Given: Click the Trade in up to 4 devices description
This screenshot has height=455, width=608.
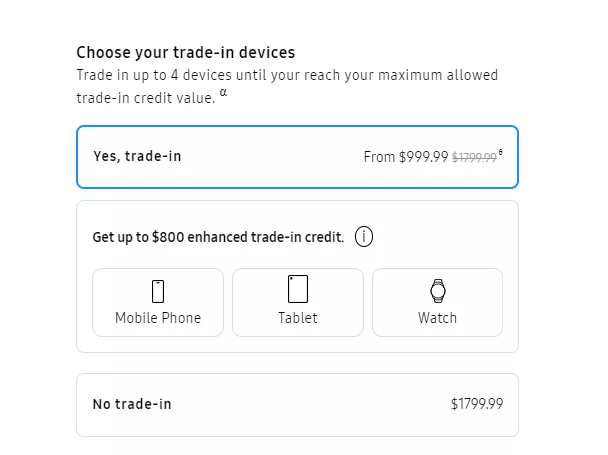Looking at the screenshot, I should point(287,86).
